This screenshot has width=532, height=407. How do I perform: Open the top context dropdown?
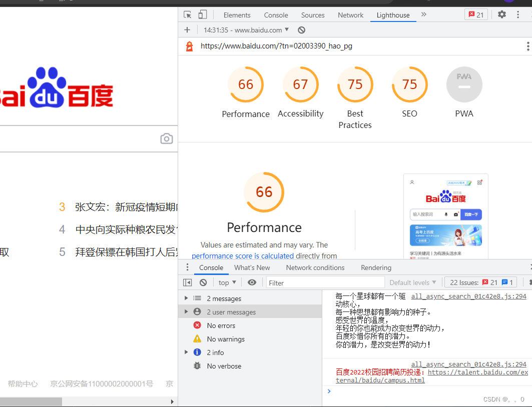[x=227, y=282]
